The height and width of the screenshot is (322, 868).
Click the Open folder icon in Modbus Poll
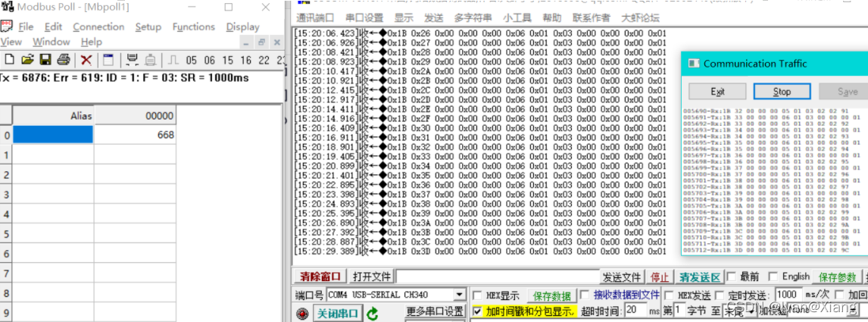coord(27,60)
